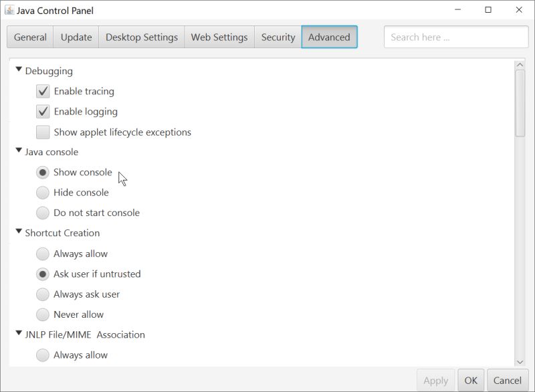The height and width of the screenshot is (392, 535).
Task: Switch to the Security tab
Action: tap(278, 37)
